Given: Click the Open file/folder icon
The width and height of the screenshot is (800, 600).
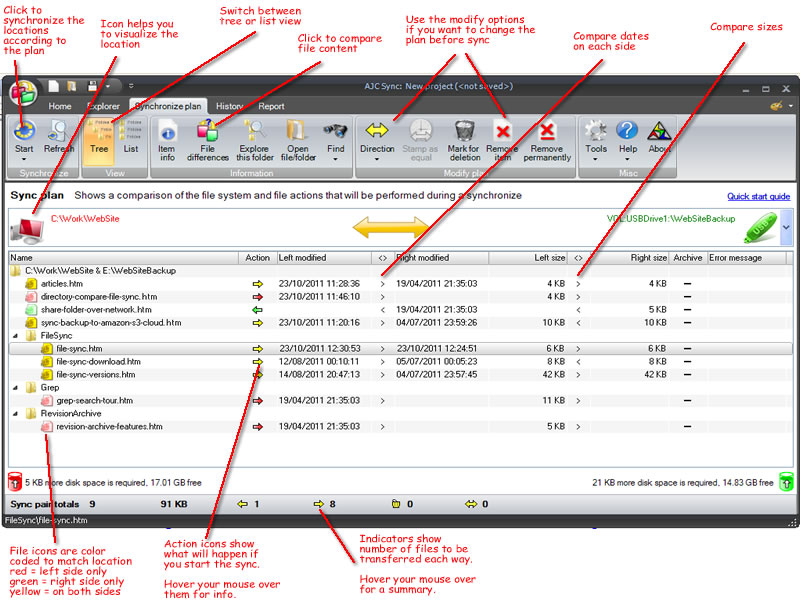Looking at the screenshot, I should [x=297, y=131].
